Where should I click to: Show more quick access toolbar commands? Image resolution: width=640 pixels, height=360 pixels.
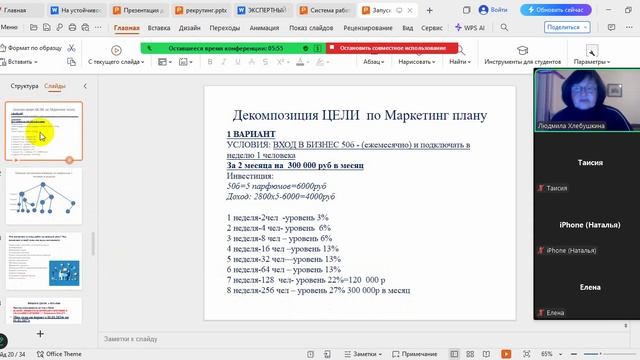pyautogui.click(x=98, y=27)
